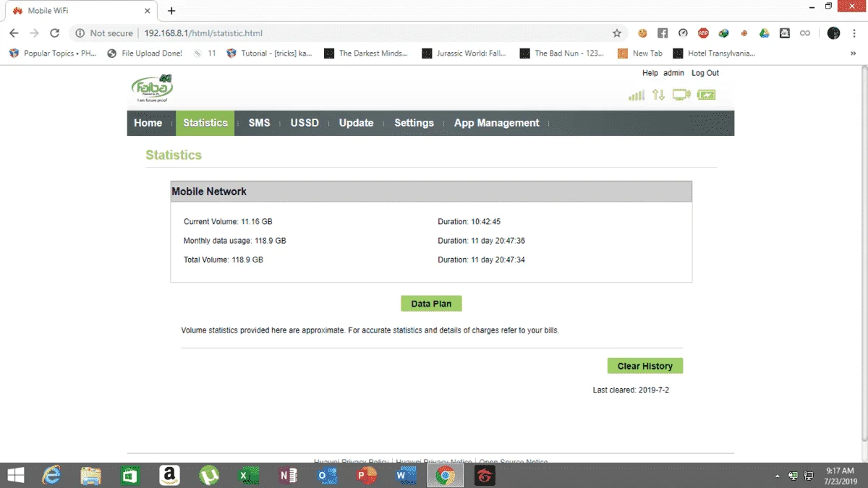Viewport: 868px width, 488px height.
Task: Open the Help link
Action: click(650, 73)
